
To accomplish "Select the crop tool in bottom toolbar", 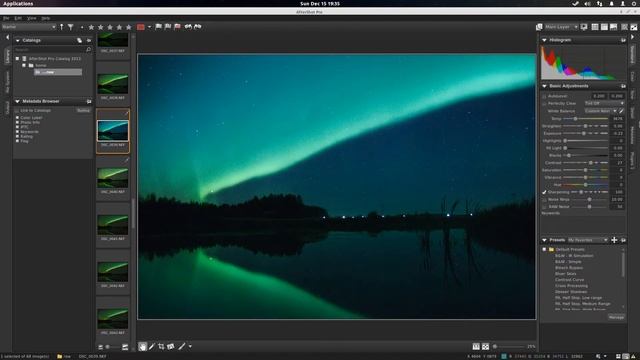I will point(161,347).
